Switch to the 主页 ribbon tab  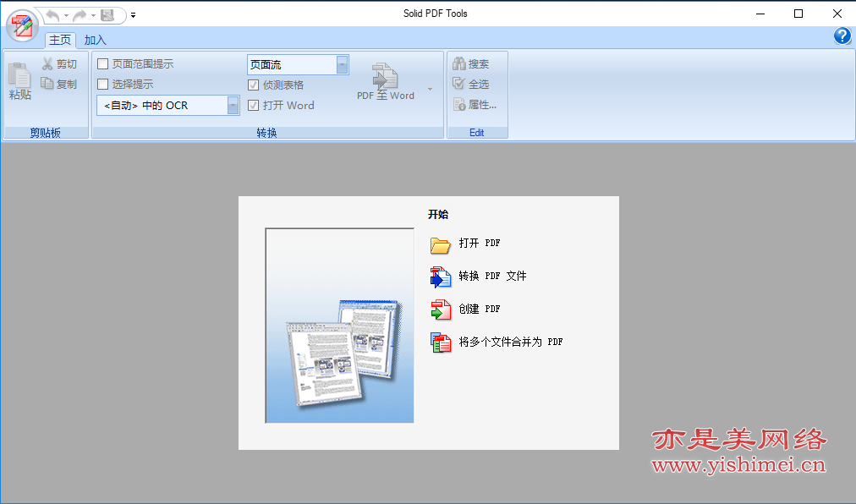click(60, 40)
